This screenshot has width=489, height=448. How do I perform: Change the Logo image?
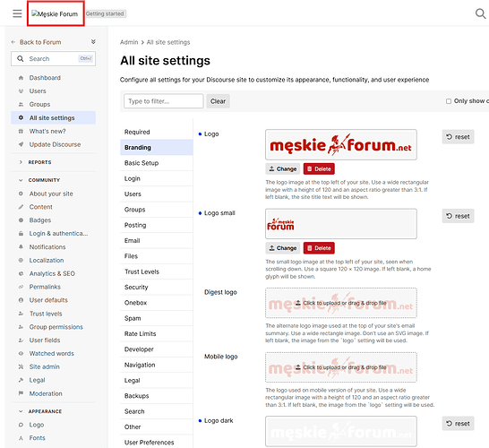point(283,168)
